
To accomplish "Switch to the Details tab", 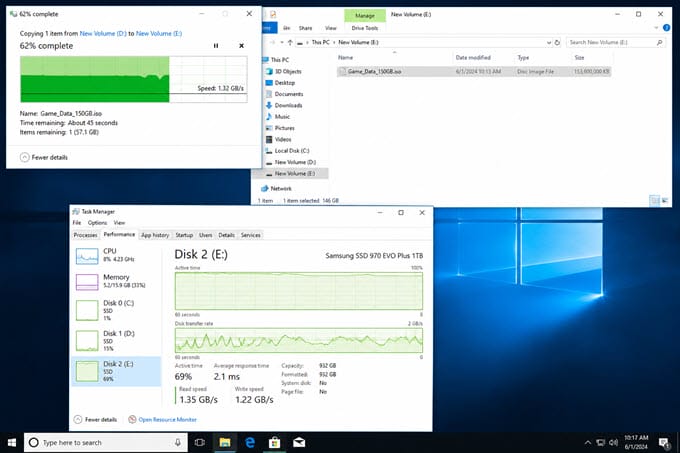I will (x=226, y=235).
